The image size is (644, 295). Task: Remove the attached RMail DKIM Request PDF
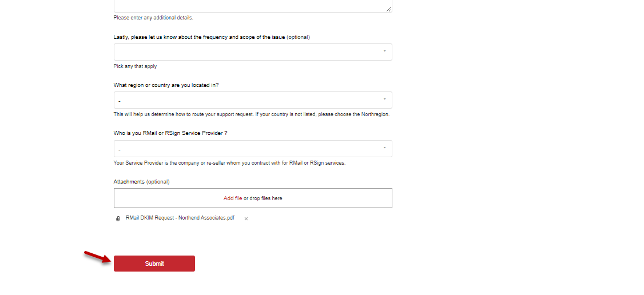pyautogui.click(x=246, y=218)
